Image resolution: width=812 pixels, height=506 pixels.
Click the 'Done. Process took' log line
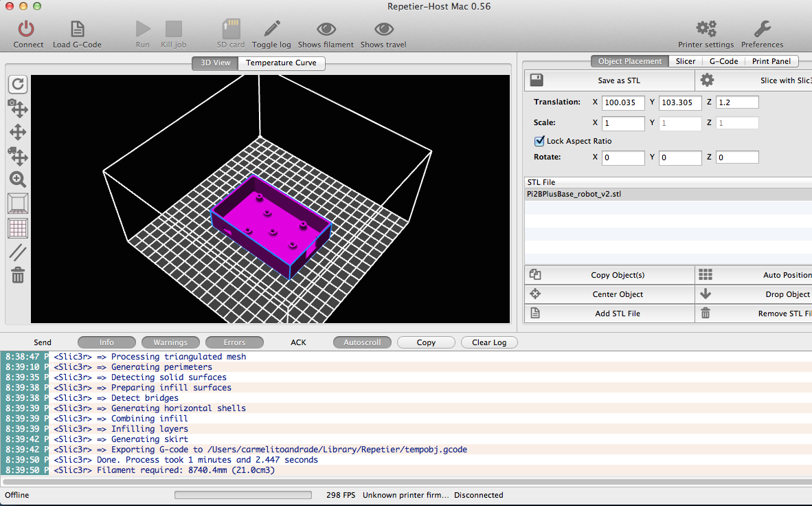pos(406,460)
